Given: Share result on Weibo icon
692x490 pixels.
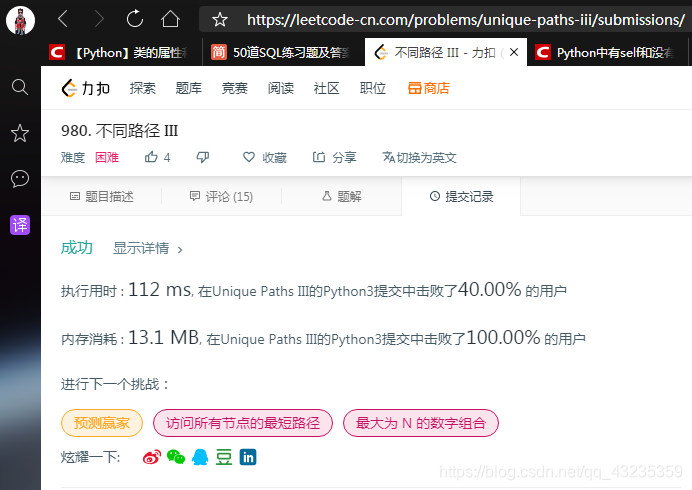Looking at the screenshot, I should 152,457.
